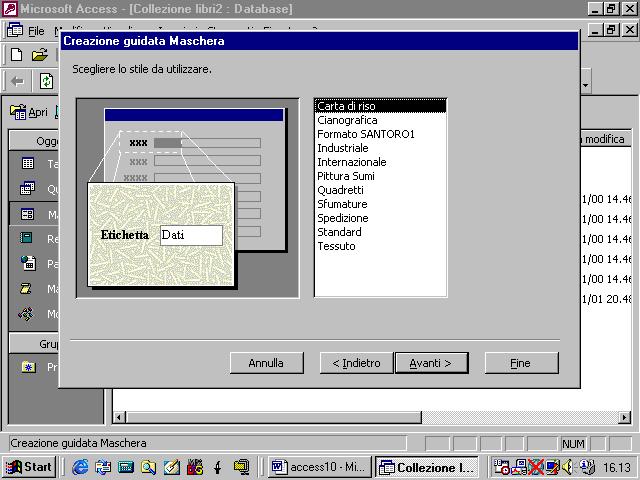Click the Avanti > button
640x480 pixels.
431,363
